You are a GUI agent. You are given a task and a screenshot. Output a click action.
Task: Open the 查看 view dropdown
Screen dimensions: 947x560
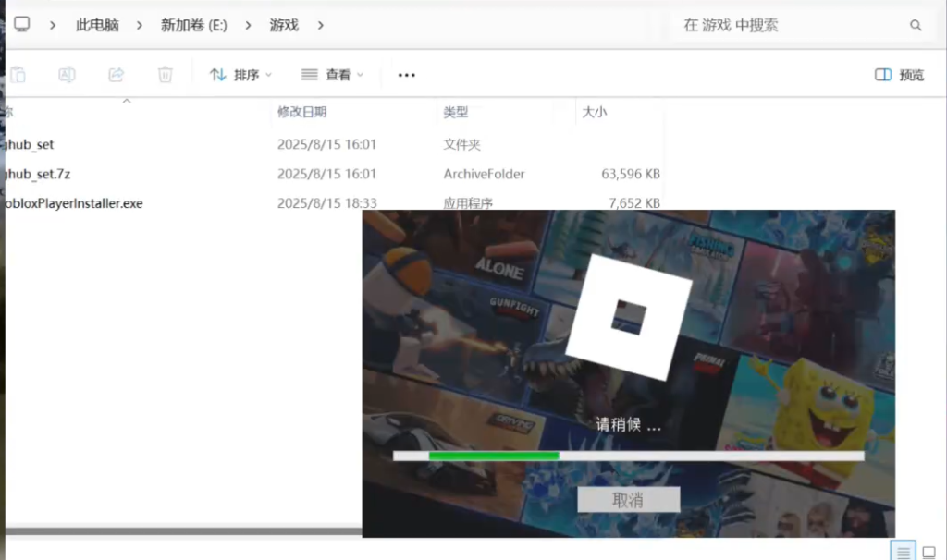click(333, 75)
